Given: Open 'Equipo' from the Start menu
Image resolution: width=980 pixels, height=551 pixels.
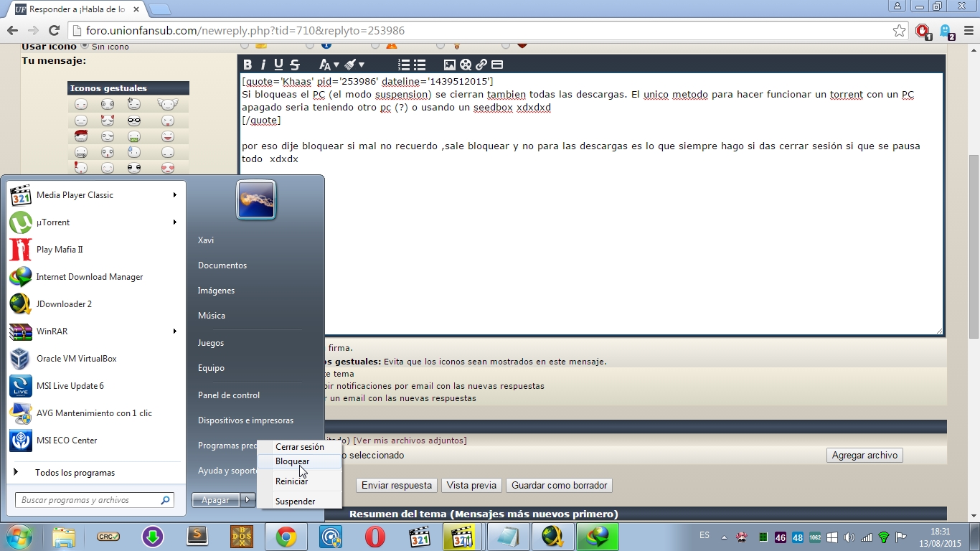Looking at the screenshot, I should 212,368.
